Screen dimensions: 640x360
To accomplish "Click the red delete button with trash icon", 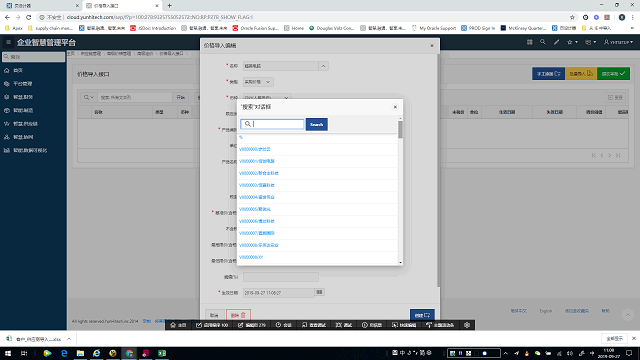I will click(238, 315).
